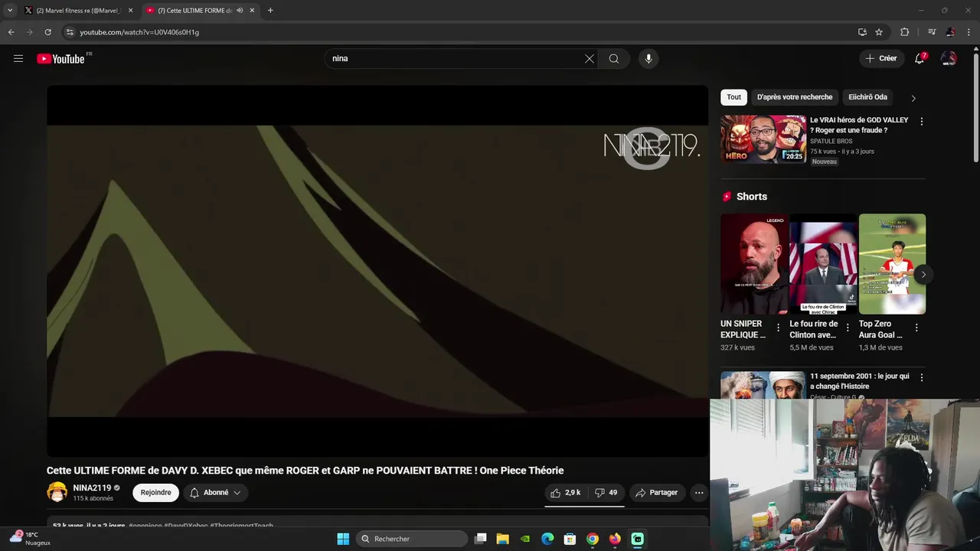
Task: Open media controls in Chrome toolbar
Action: click(932, 32)
